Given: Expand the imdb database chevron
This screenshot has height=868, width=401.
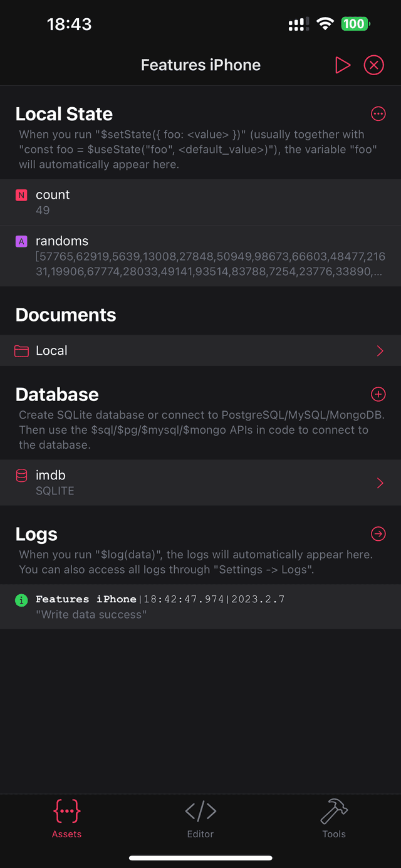Looking at the screenshot, I should click(x=380, y=483).
